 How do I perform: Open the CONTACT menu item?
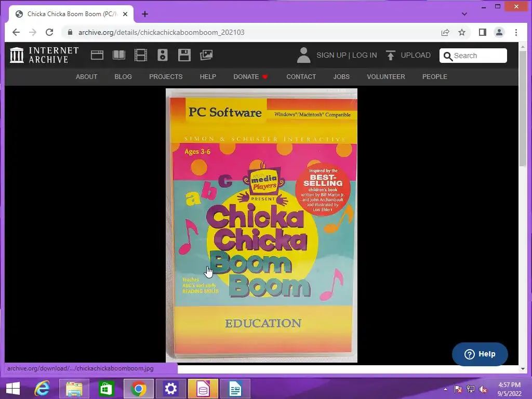[x=301, y=77]
